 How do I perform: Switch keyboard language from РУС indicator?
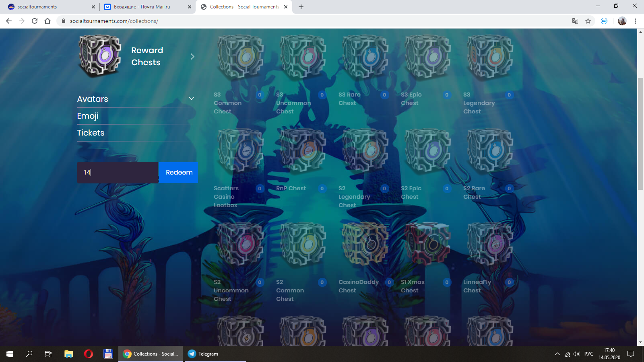pyautogui.click(x=589, y=354)
